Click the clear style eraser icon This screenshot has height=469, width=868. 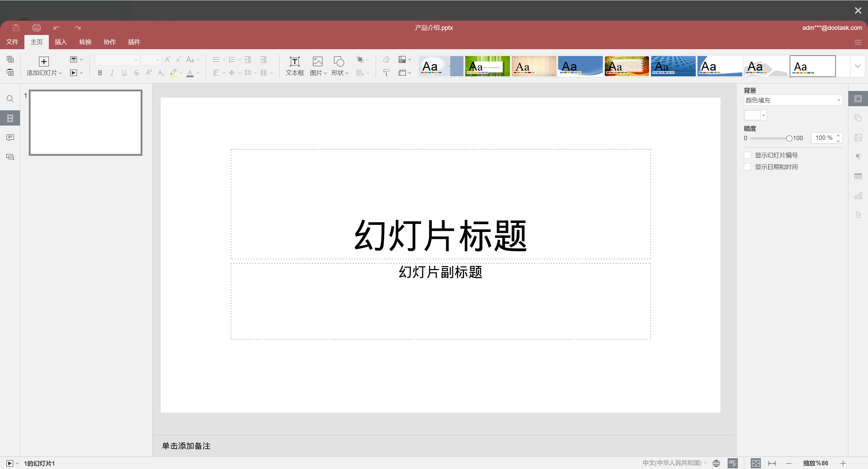pos(386,60)
